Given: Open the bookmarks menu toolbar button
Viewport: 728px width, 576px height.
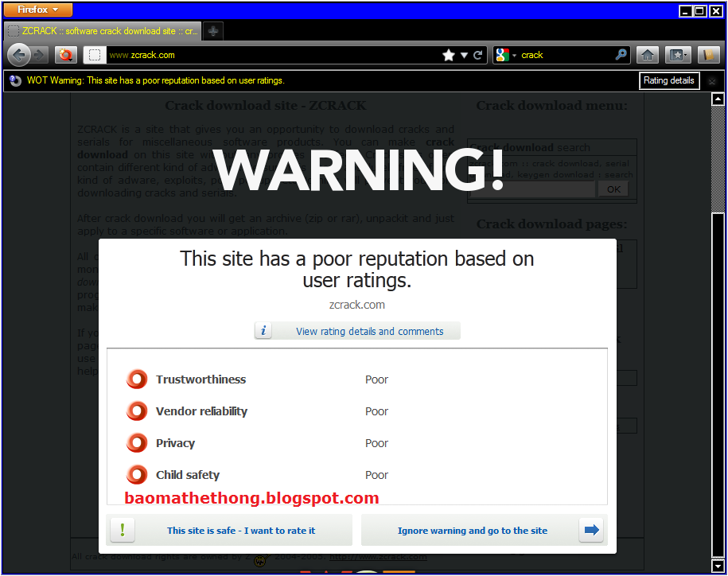Looking at the screenshot, I should [x=678, y=55].
